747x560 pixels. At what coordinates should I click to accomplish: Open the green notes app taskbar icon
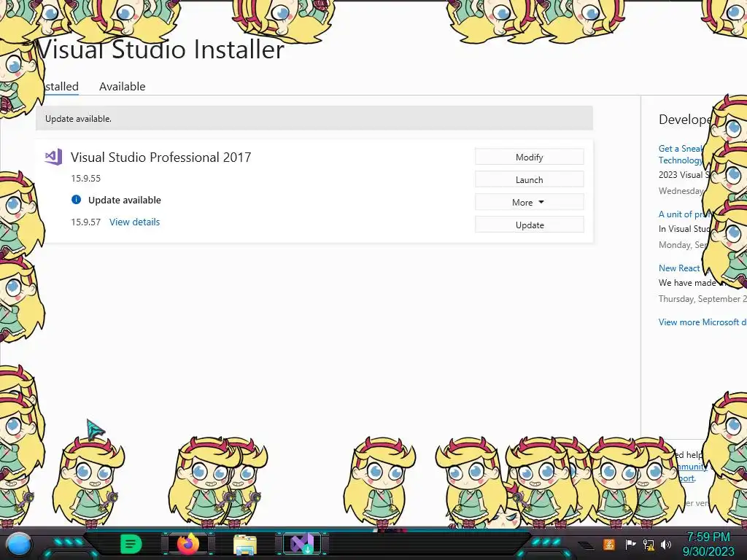pos(131,544)
